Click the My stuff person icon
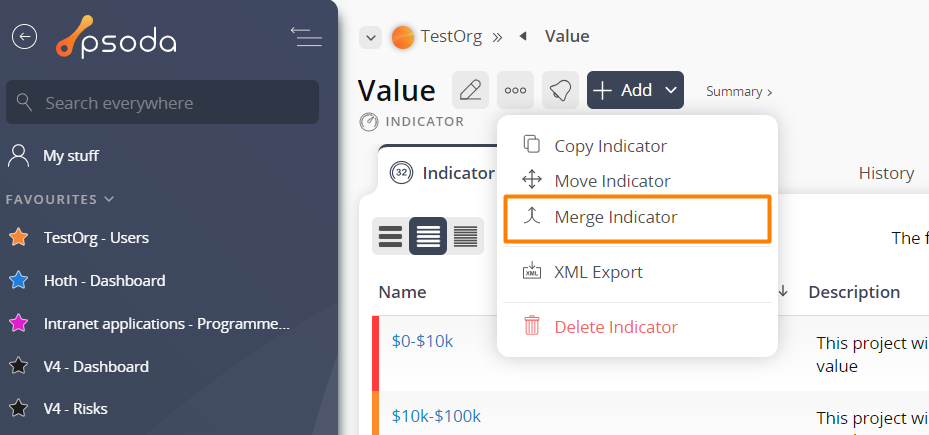 tap(18, 156)
